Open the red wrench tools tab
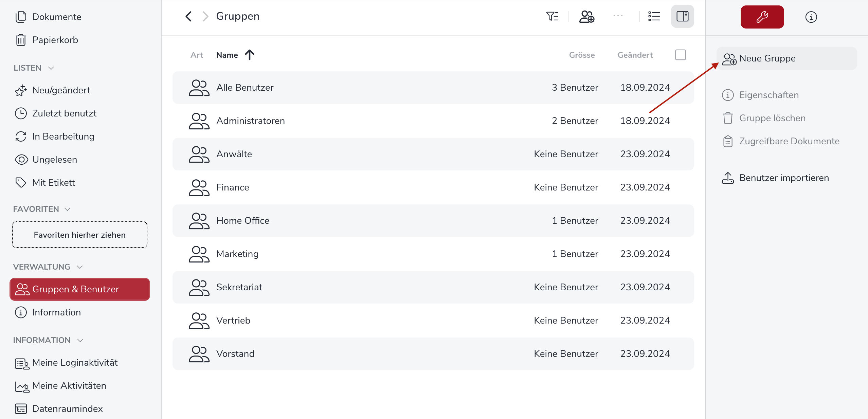This screenshot has width=868, height=419. pos(762,17)
